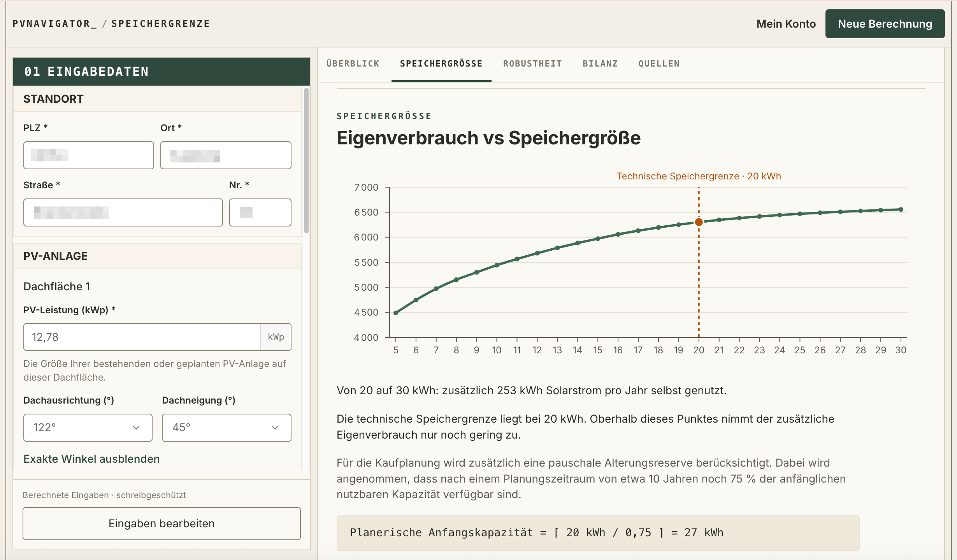Click the Neue Berechnung button
The width and height of the screenshot is (957, 560).
[885, 24]
